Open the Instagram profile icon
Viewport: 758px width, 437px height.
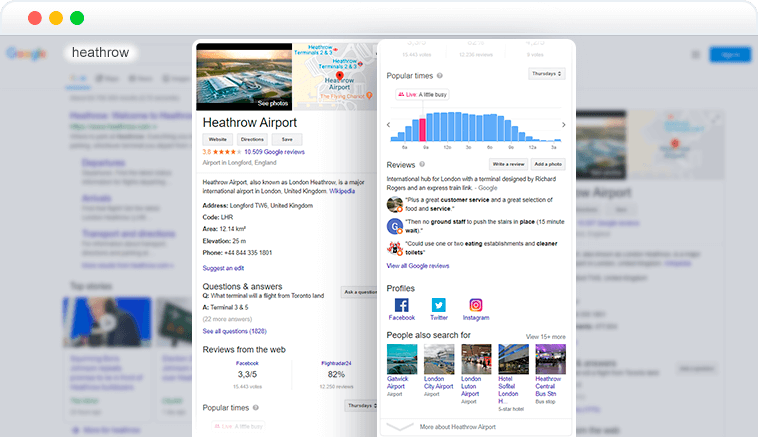click(476, 305)
